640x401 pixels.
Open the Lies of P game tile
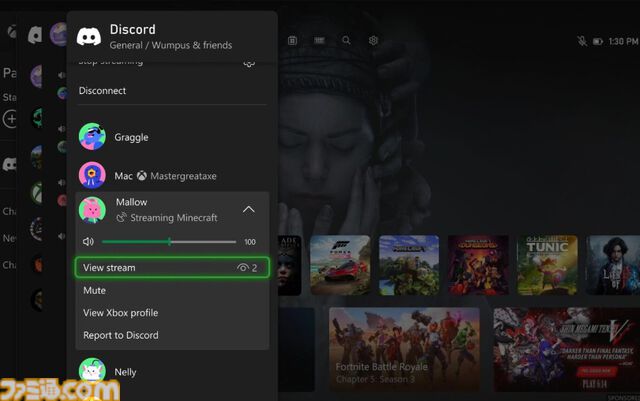tap(613, 265)
